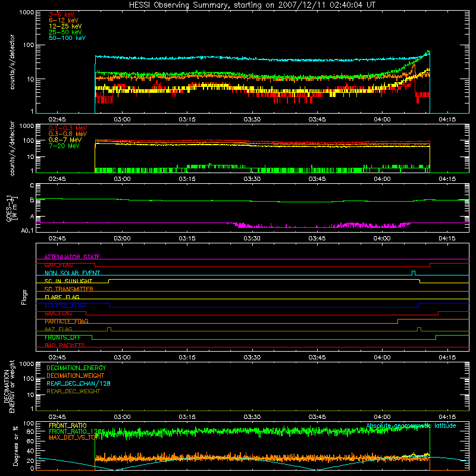The height and width of the screenshot is (476, 476).
Task: Click the PARTICLE_FLAG label
Action: pos(67,321)
